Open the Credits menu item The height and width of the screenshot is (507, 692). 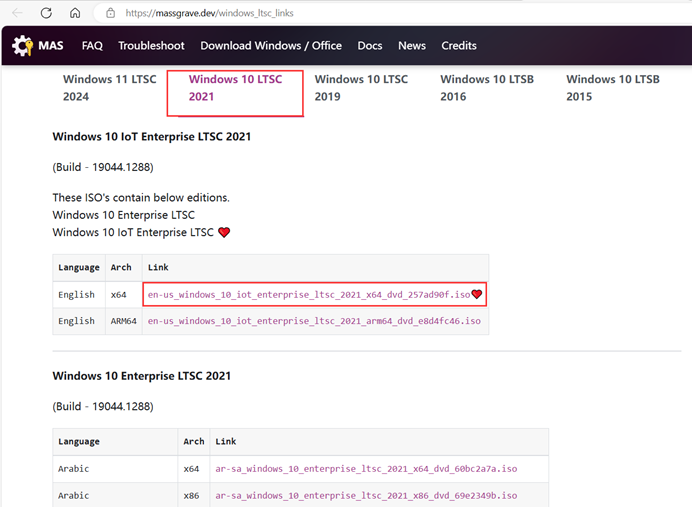[x=459, y=45]
